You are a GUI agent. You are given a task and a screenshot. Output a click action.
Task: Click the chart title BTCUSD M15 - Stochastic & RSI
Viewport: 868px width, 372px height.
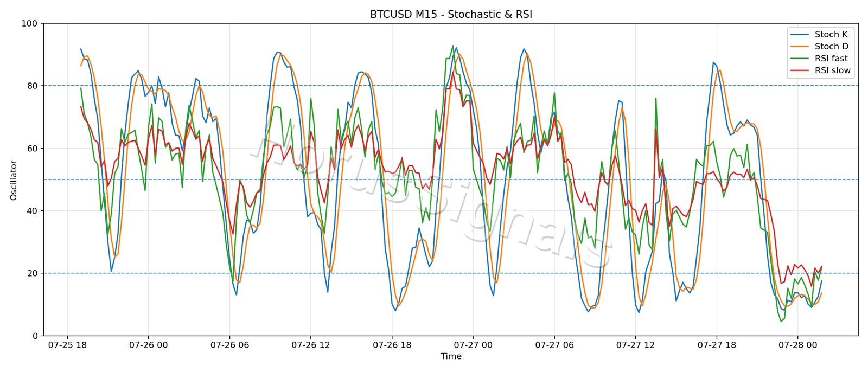click(x=451, y=15)
